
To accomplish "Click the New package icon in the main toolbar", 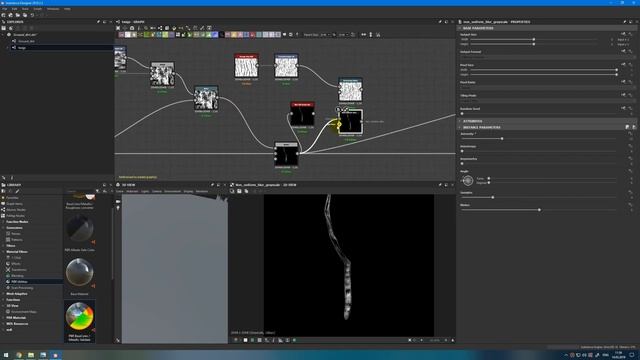I will point(4,15).
